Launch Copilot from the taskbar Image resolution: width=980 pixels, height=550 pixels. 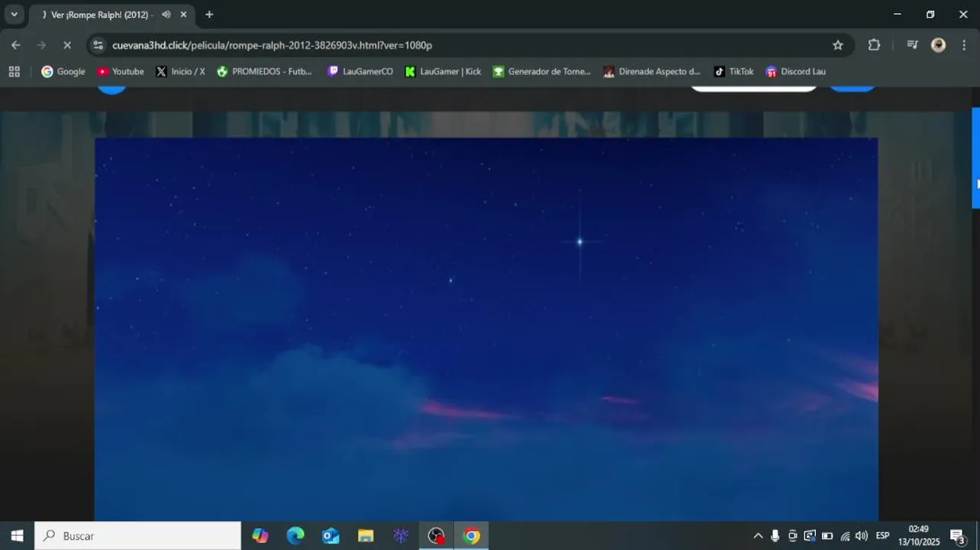click(260, 535)
